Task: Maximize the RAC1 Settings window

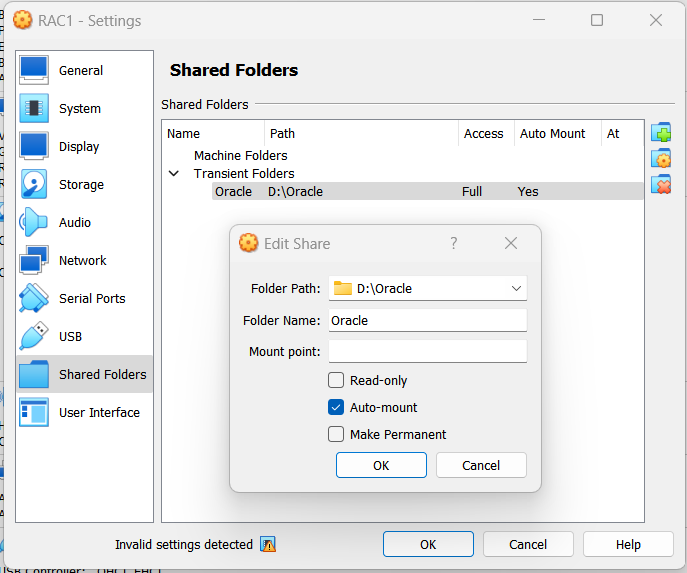Action: tap(597, 20)
